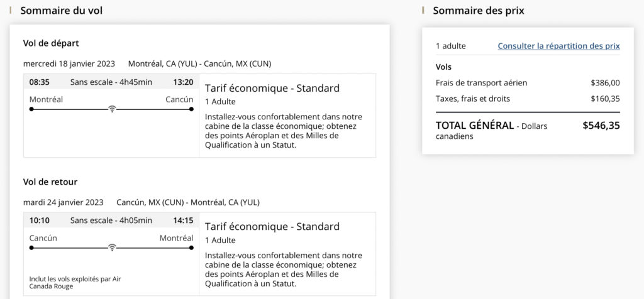Image resolution: width=644 pixels, height=299 pixels.
Task: Open the "Consulter la répartition des prix" link
Action: (x=558, y=46)
